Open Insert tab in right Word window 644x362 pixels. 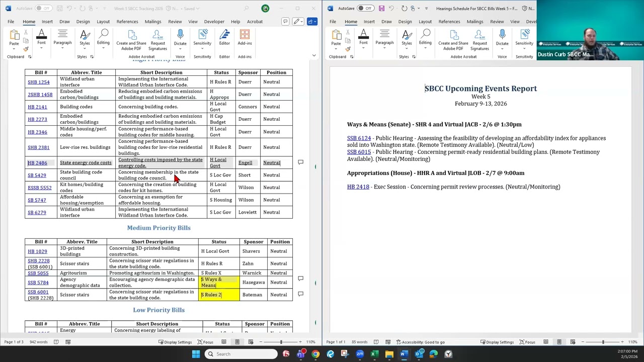coord(369,22)
